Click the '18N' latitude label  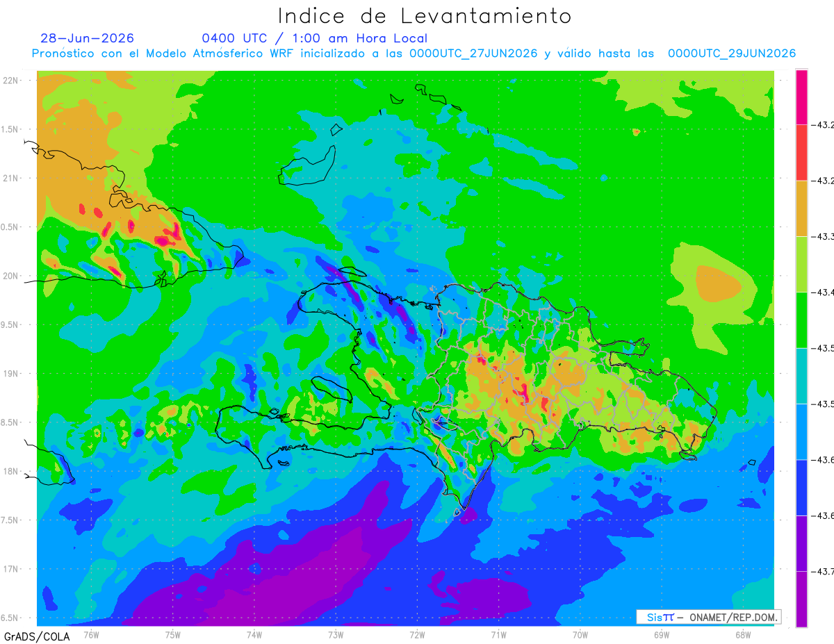[x=12, y=472]
